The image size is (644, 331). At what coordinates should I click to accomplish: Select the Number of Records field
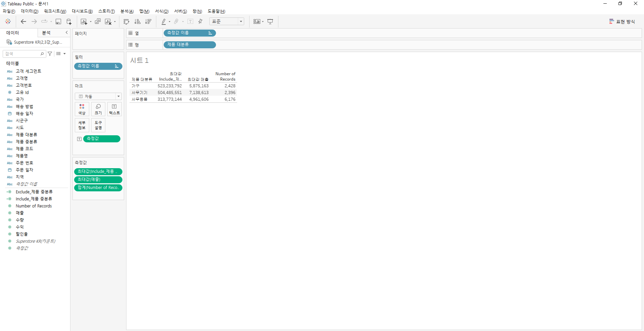tap(34, 206)
